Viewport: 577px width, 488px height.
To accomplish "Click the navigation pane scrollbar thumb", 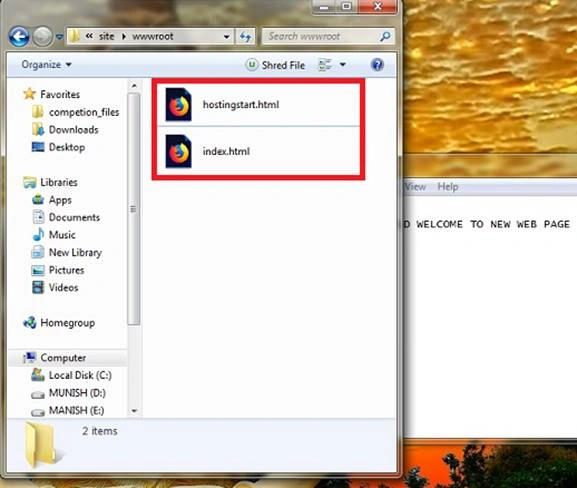I will click(134, 209).
